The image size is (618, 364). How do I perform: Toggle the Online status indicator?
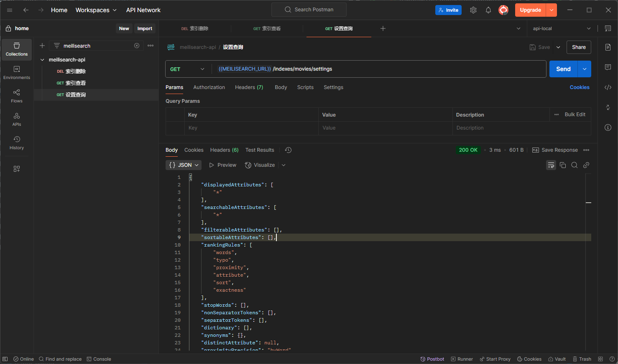(x=23, y=359)
